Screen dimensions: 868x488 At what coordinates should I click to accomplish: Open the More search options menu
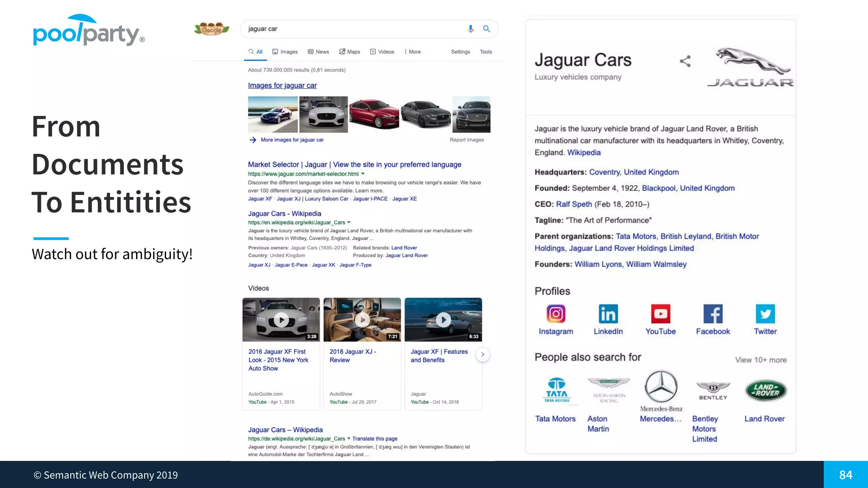(412, 52)
